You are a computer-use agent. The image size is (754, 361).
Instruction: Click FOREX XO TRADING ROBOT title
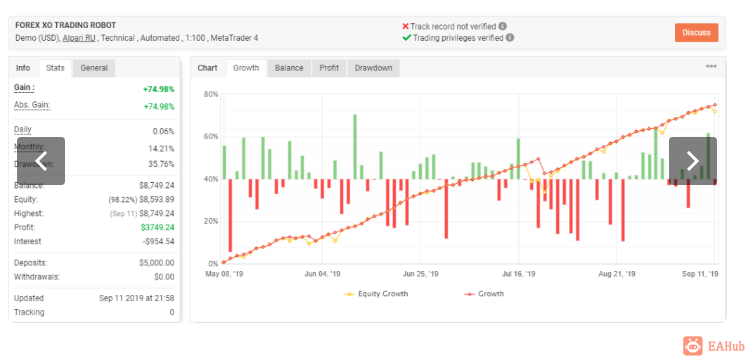66,25
